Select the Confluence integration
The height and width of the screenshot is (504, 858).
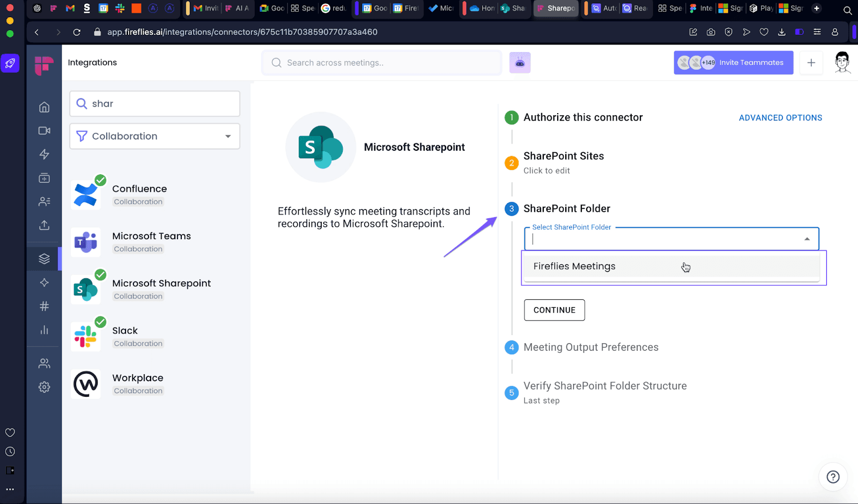point(139,195)
